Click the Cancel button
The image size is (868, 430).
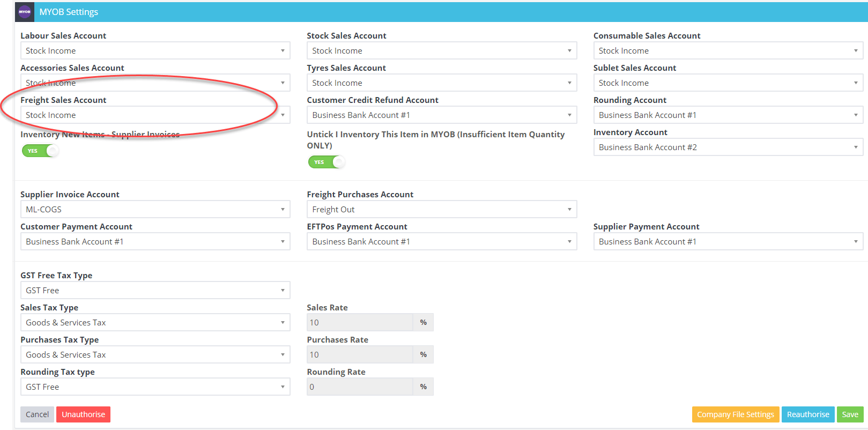tap(37, 414)
